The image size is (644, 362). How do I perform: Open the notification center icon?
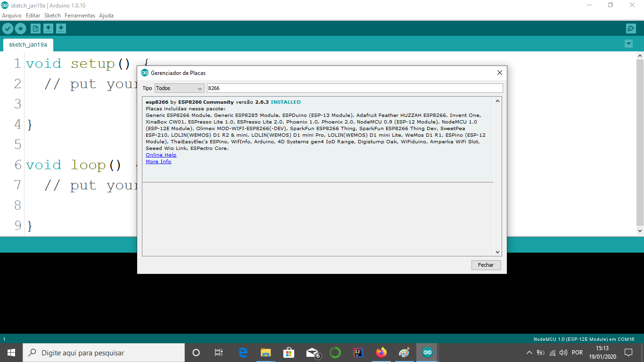(628, 353)
